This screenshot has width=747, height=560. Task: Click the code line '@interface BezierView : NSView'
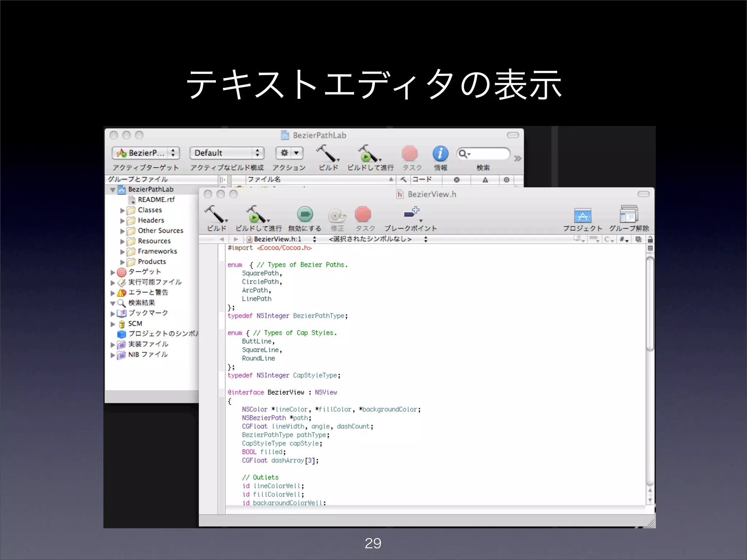(282, 392)
